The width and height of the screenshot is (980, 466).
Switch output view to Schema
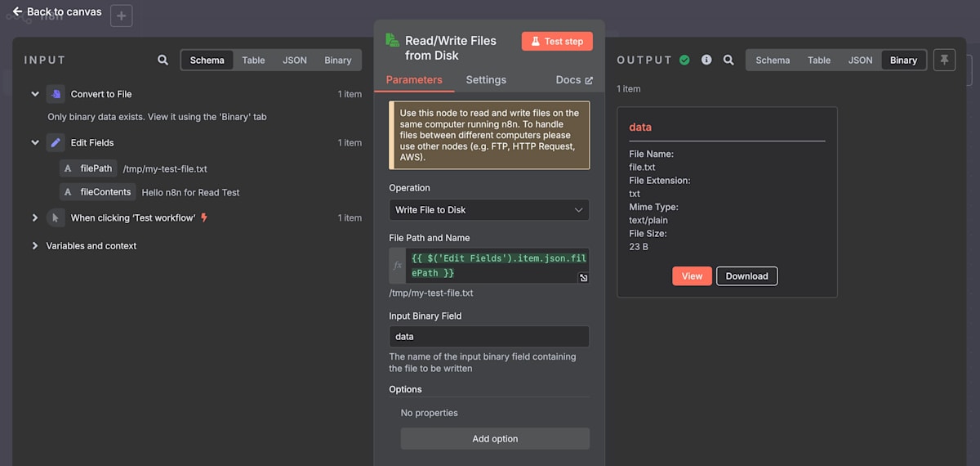coord(773,60)
